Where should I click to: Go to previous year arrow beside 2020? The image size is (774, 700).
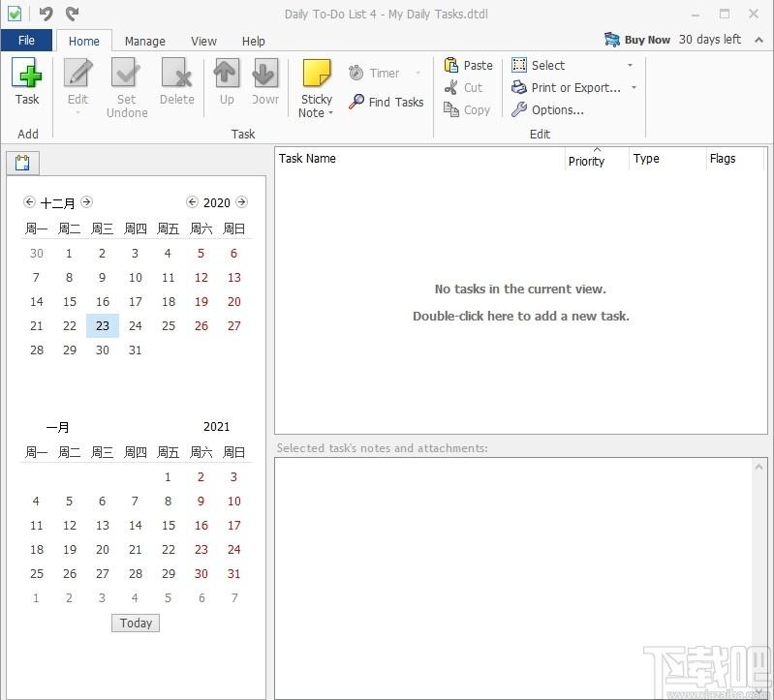point(192,201)
